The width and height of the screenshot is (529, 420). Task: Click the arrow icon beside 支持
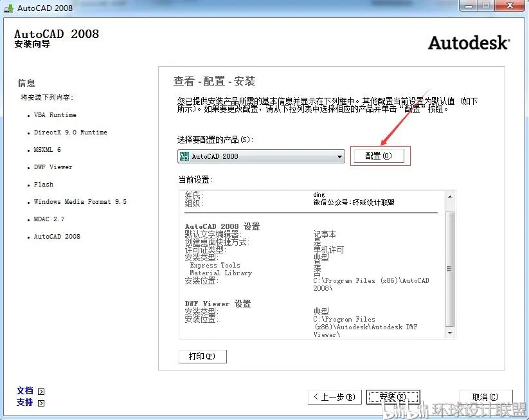click(41, 403)
